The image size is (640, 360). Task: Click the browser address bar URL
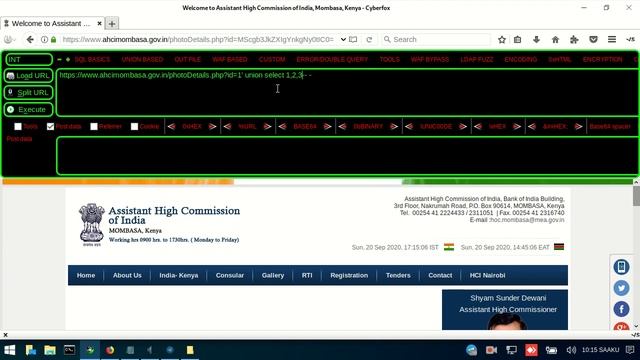click(198, 40)
